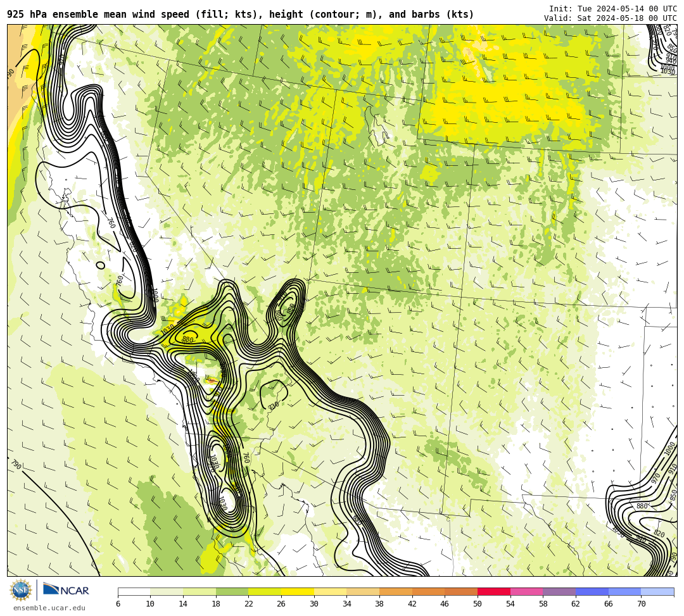Click the 18-22 kts green swatch
684x616 pixels.
232,591
